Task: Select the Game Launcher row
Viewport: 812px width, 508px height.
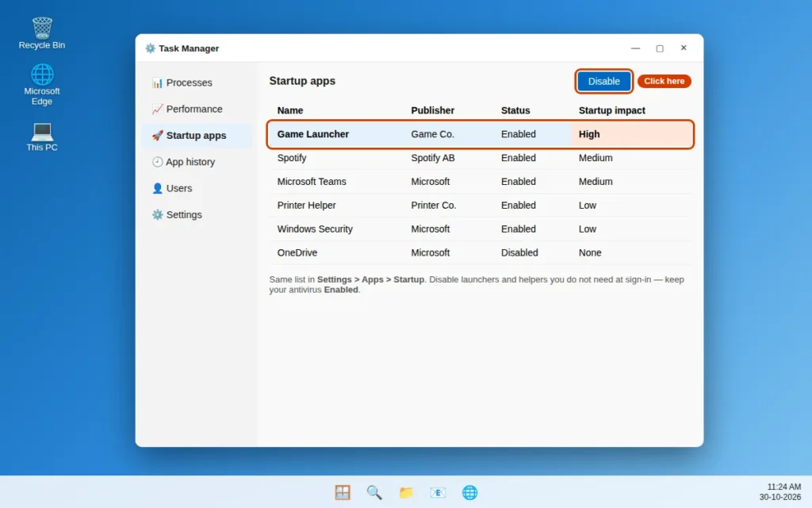Action: click(480, 134)
